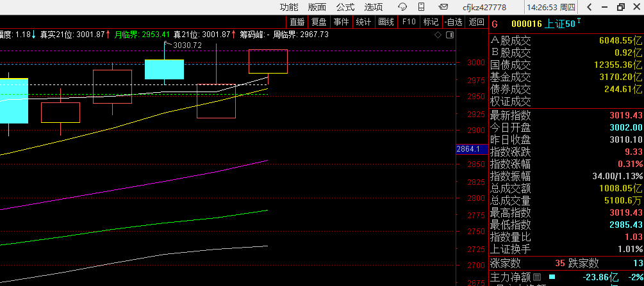Click the 上证换手 value 1.01%
Screen dimensions: 644x286
click(630, 249)
